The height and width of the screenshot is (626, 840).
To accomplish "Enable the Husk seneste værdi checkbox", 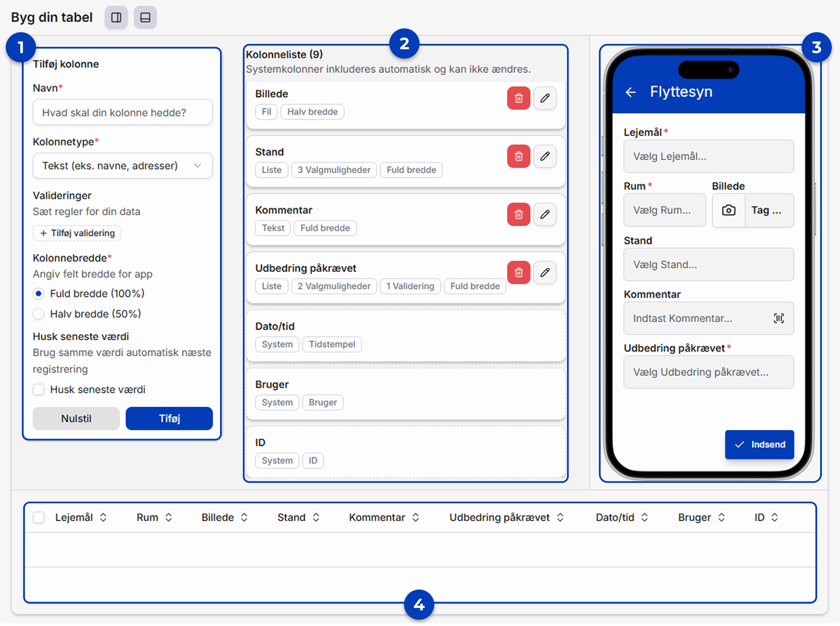I will click(39, 390).
